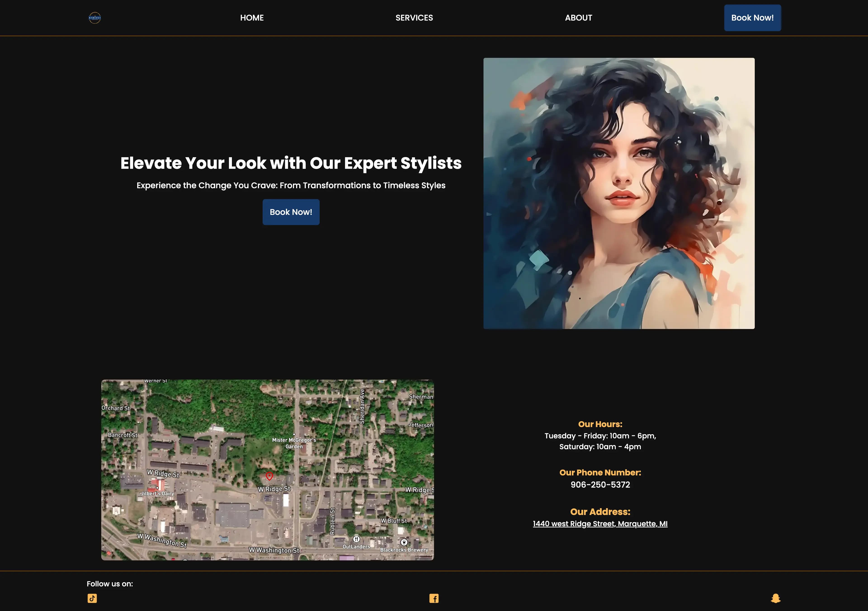Click the Jilbert's Dairy label on map
Image resolution: width=868 pixels, height=611 pixels.
tap(157, 493)
